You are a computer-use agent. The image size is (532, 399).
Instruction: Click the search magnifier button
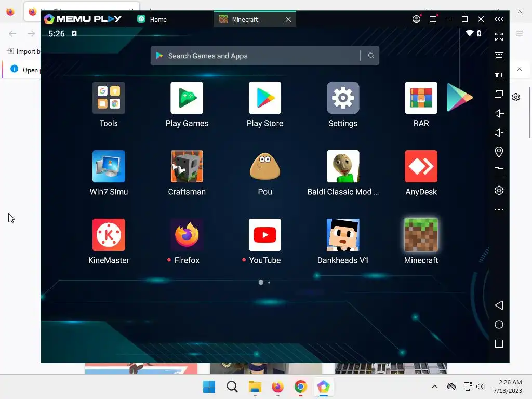(x=371, y=55)
